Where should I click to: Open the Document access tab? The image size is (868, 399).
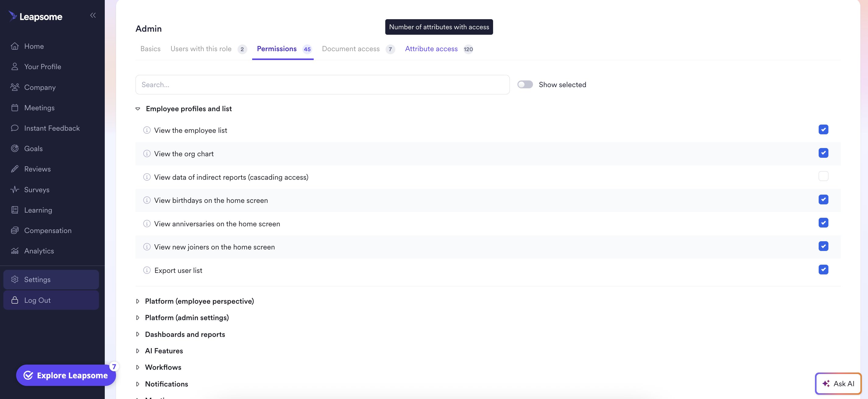pyautogui.click(x=358, y=49)
